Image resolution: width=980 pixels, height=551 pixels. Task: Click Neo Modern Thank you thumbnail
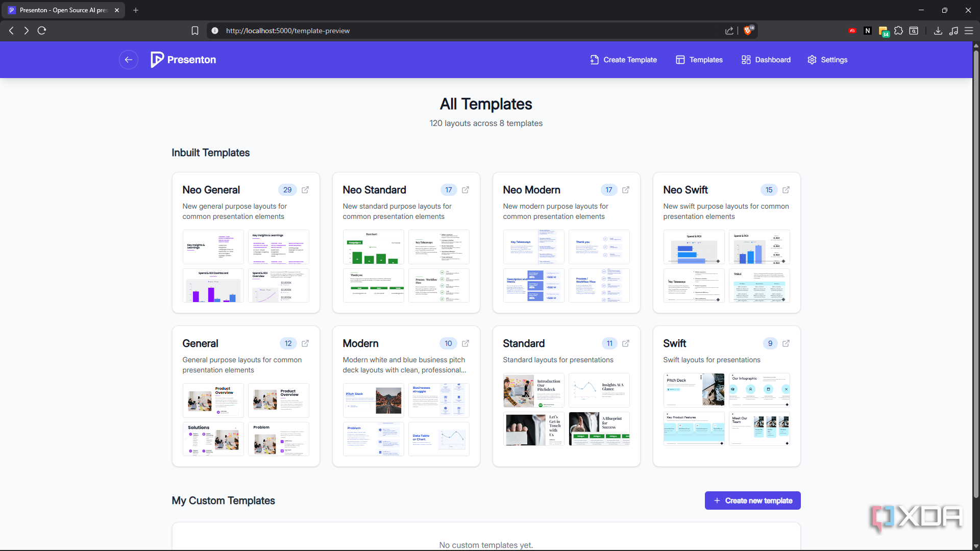point(599,247)
